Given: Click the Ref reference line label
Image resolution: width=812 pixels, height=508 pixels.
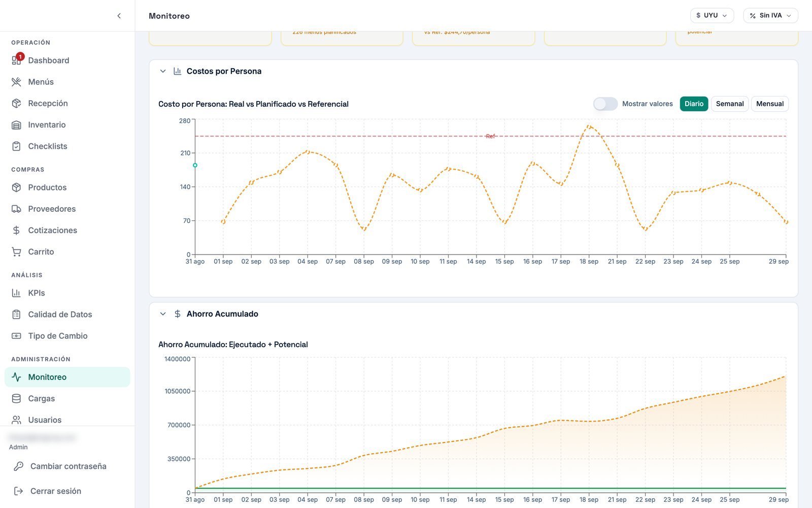Looking at the screenshot, I should tap(490, 136).
